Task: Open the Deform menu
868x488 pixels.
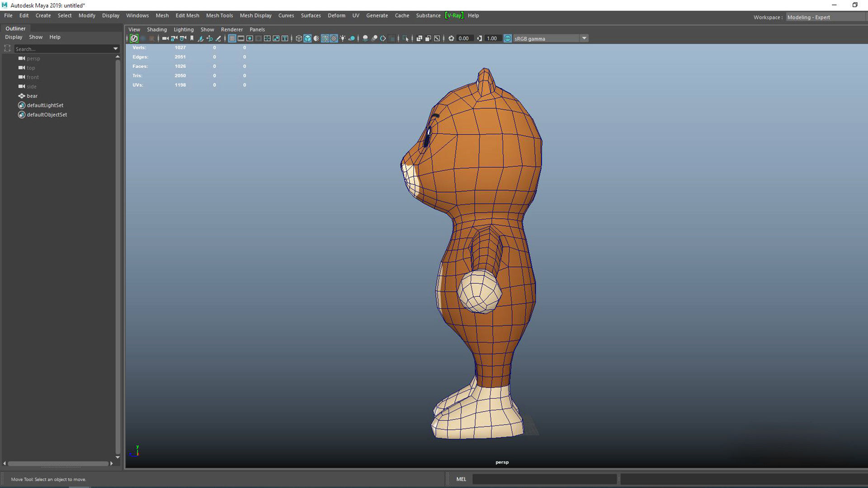Action: pos(336,15)
